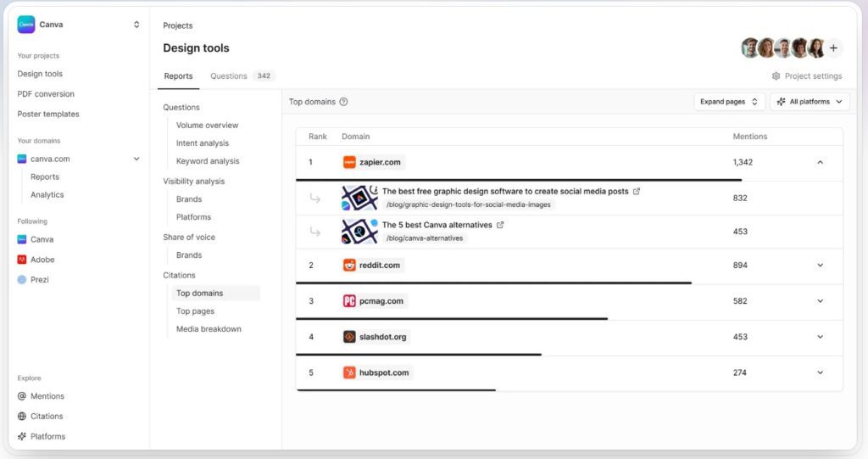Open Brands under Share of voice
This screenshot has width=868, height=459.
pos(189,255)
